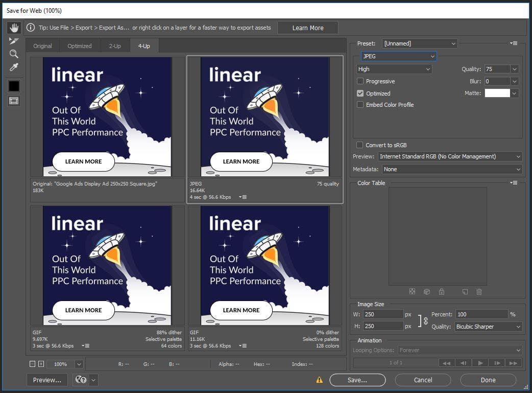Select the Hand tool
532x393 pixels.
[x=14, y=28]
